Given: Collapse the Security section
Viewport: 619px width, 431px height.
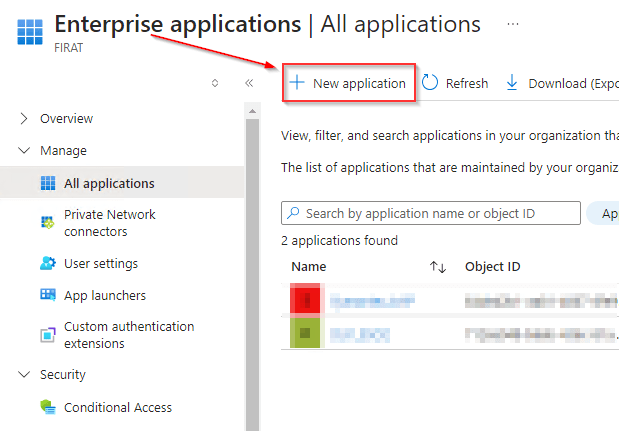Looking at the screenshot, I should 24,375.
